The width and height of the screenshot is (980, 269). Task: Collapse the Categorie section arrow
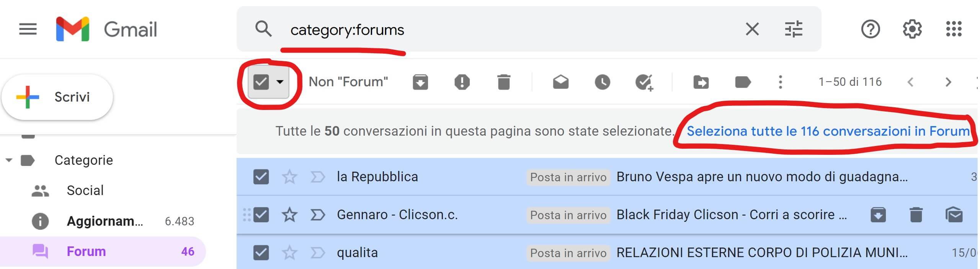(9, 160)
